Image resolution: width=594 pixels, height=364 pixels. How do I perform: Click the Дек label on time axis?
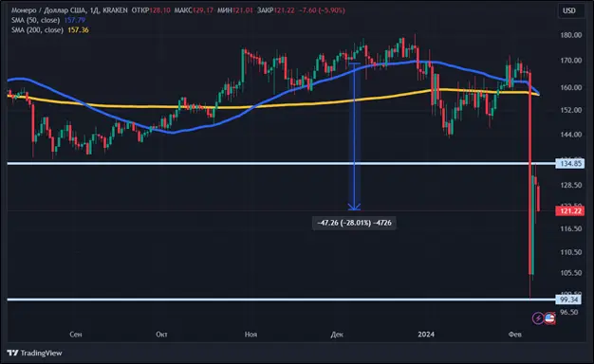(337, 335)
